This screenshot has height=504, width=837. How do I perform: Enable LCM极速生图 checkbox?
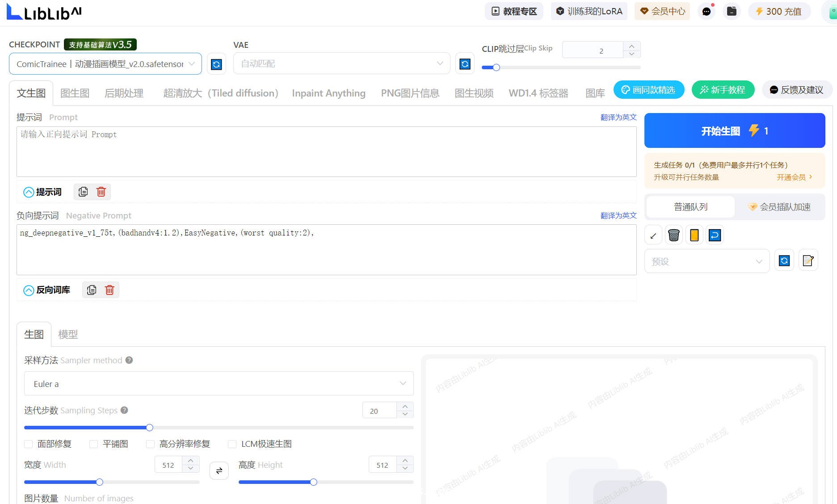(x=232, y=444)
